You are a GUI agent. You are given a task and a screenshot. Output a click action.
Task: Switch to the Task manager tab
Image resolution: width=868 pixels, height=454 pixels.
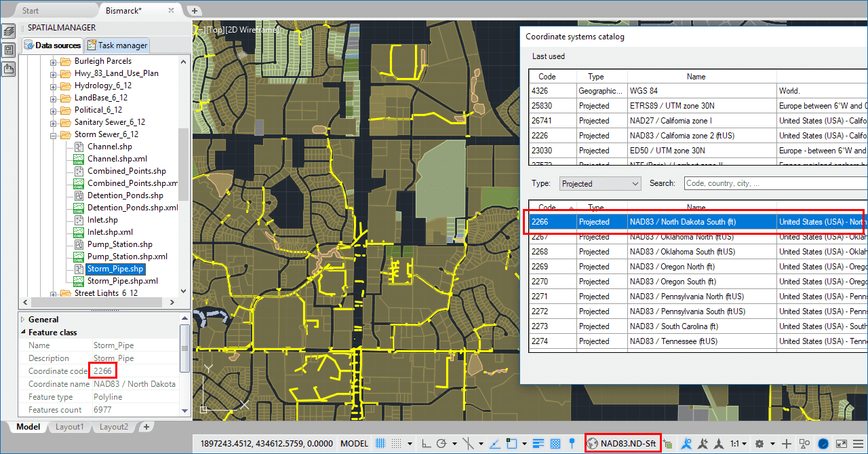click(x=117, y=45)
